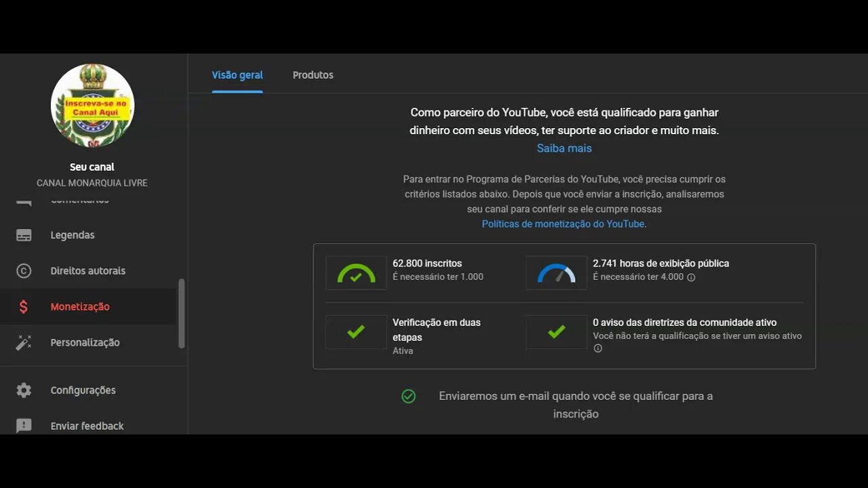This screenshot has width=868, height=488.
Task: Open Políticas de monetização do YouTube link
Action: (563, 224)
